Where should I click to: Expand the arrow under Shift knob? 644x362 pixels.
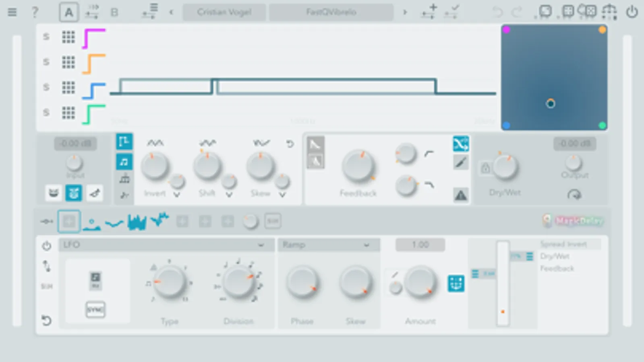pos(229,195)
